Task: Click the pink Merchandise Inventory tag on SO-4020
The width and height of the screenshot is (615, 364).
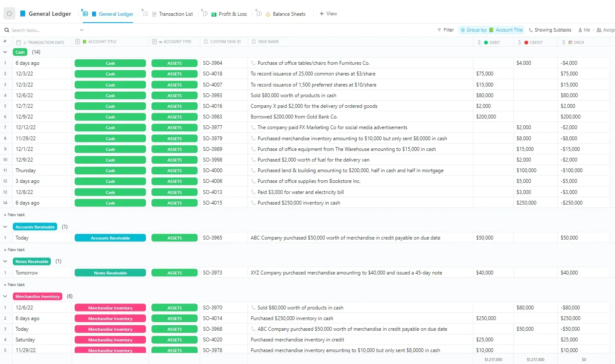Action: click(110, 340)
